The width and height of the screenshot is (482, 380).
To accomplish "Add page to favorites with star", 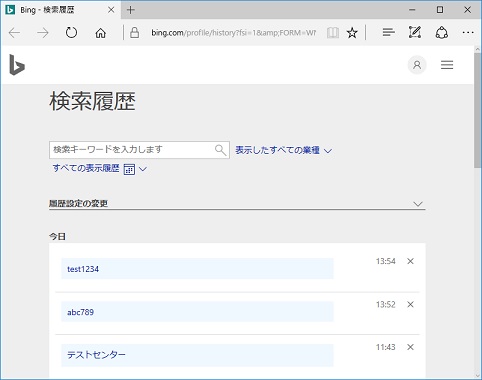I will coord(352,33).
